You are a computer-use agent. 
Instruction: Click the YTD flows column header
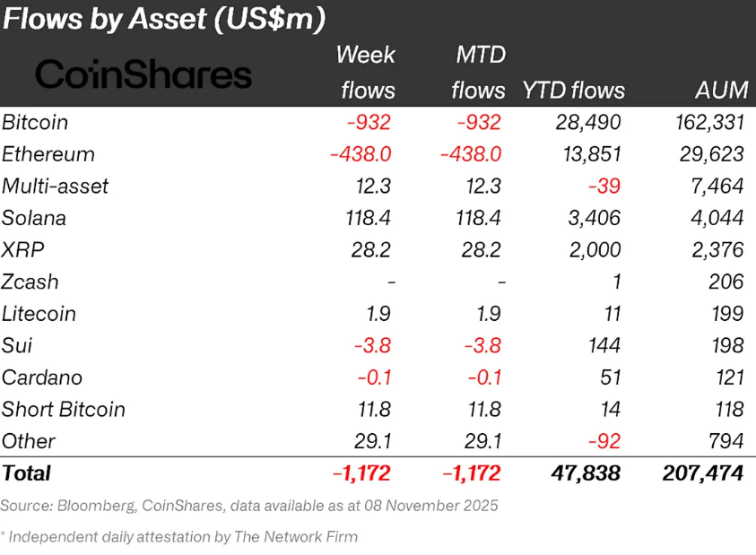[x=573, y=91]
